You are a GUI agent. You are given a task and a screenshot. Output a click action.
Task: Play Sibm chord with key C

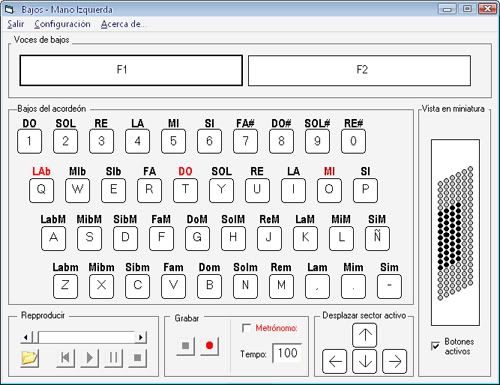[138, 286]
